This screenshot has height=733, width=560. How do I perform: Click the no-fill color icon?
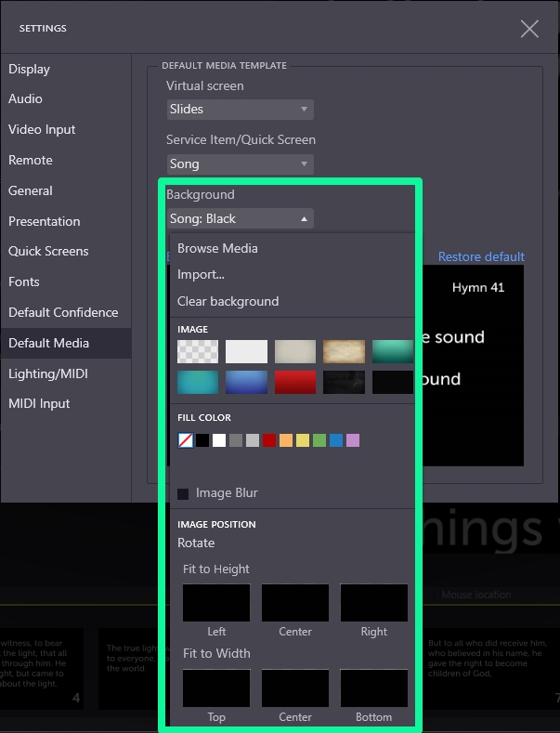(x=186, y=440)
